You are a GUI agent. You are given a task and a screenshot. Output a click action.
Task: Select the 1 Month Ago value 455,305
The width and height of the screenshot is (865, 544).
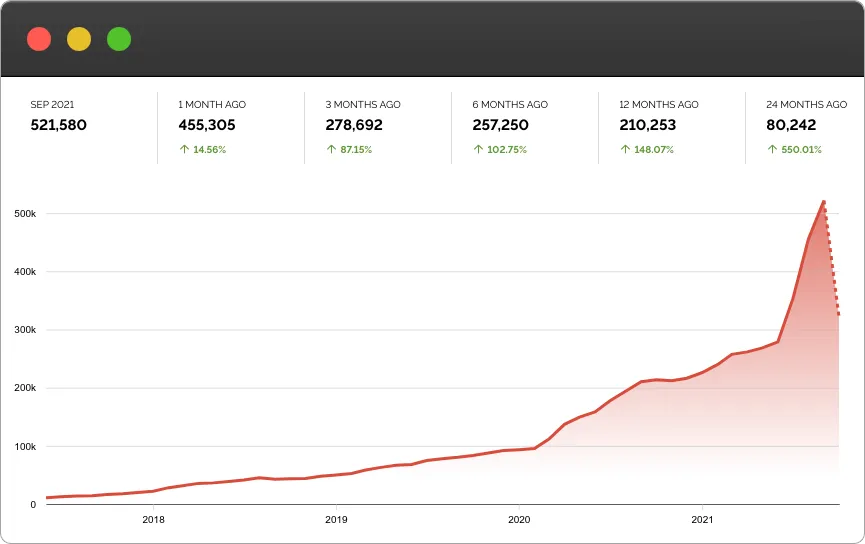coord(207,125)
